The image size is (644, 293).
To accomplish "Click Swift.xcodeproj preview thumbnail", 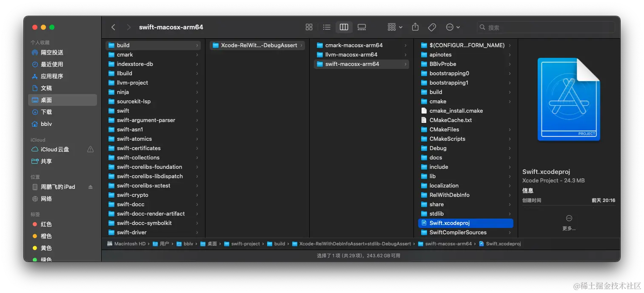I will 569,100.
